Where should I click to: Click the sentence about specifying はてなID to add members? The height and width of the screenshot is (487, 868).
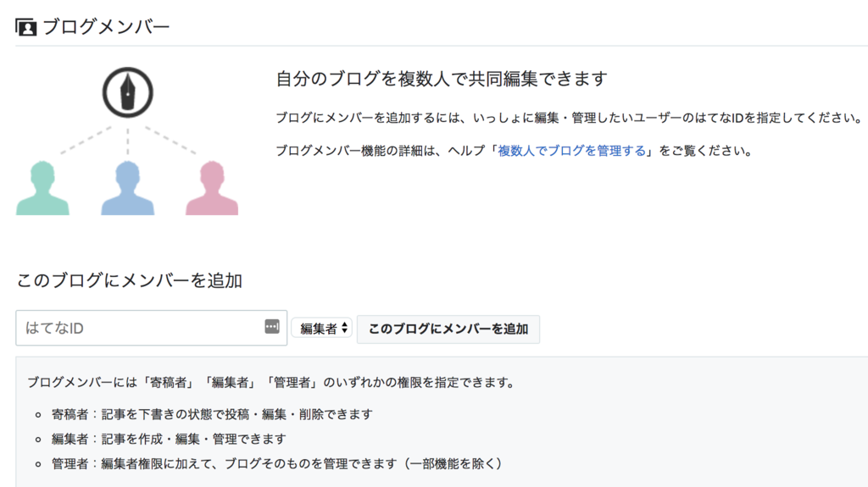(x=569, y=118)
